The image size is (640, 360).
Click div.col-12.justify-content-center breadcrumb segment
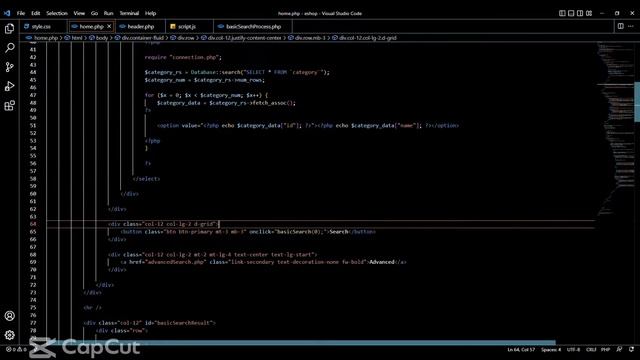click(x=244, y=38)
